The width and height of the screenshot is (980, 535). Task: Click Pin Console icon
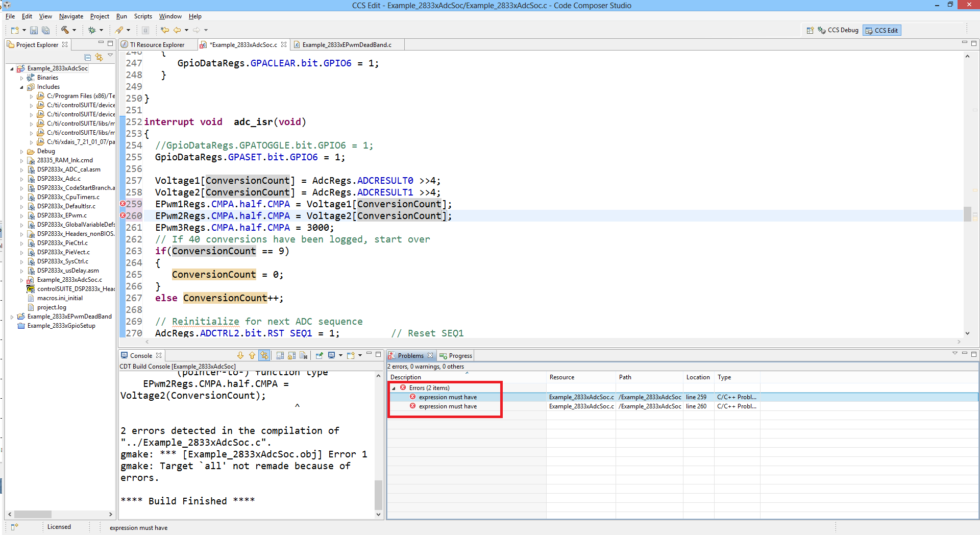(319, 355)
